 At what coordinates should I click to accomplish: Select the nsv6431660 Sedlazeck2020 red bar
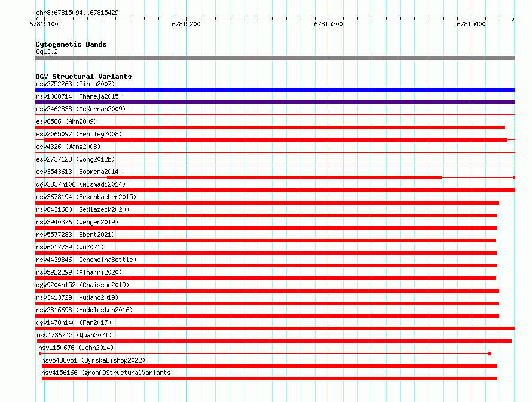tap(267, 215)
